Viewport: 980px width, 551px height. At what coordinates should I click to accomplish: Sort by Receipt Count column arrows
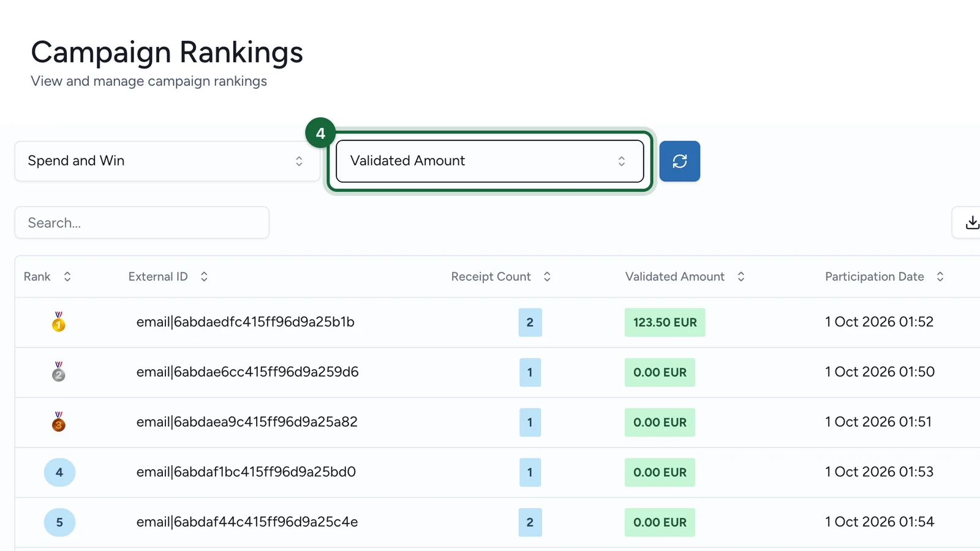coord(547,277)
